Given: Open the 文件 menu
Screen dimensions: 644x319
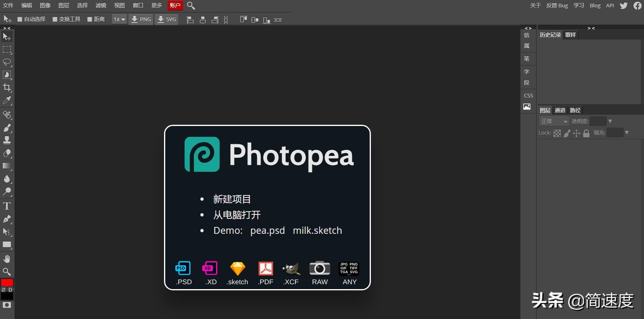Looking at the screenshot, I should pyautogui.click(x=8, y=6).
